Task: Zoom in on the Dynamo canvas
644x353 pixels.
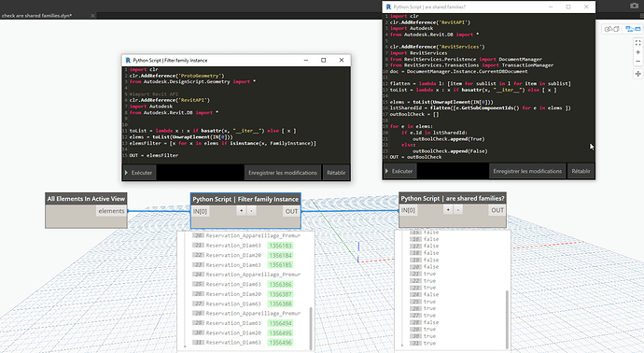Action: point(637,52)
